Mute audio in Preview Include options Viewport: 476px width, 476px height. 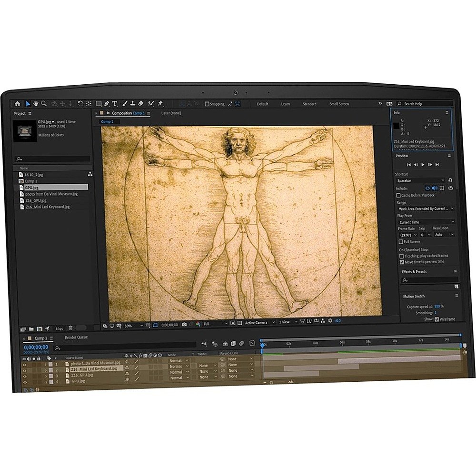[434, 188]
